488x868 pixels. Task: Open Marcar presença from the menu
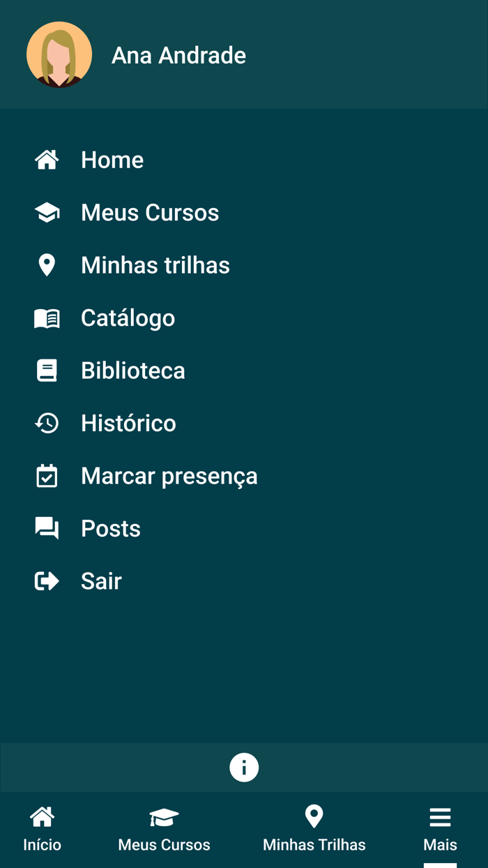(169, 475)
